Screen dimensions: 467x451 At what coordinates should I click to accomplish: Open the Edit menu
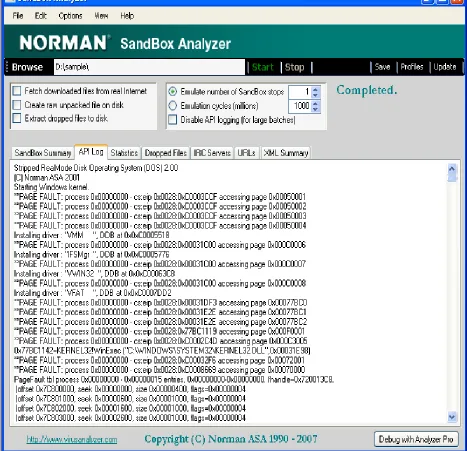pyautogui.click(x=41, y=16)
